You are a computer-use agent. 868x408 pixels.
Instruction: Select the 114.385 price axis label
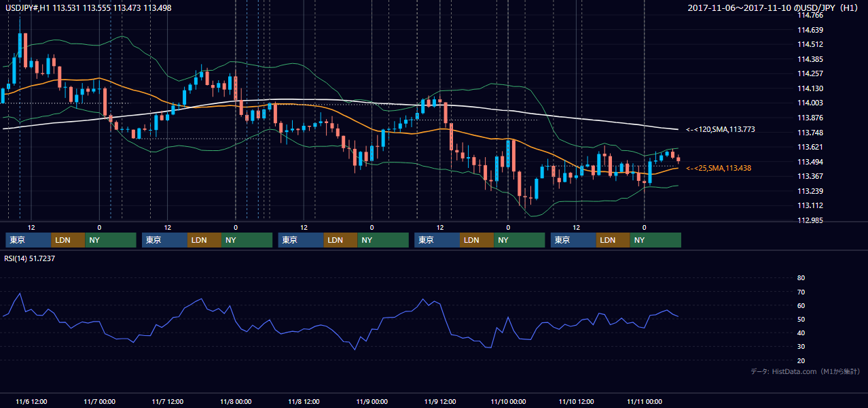[810, 59]
